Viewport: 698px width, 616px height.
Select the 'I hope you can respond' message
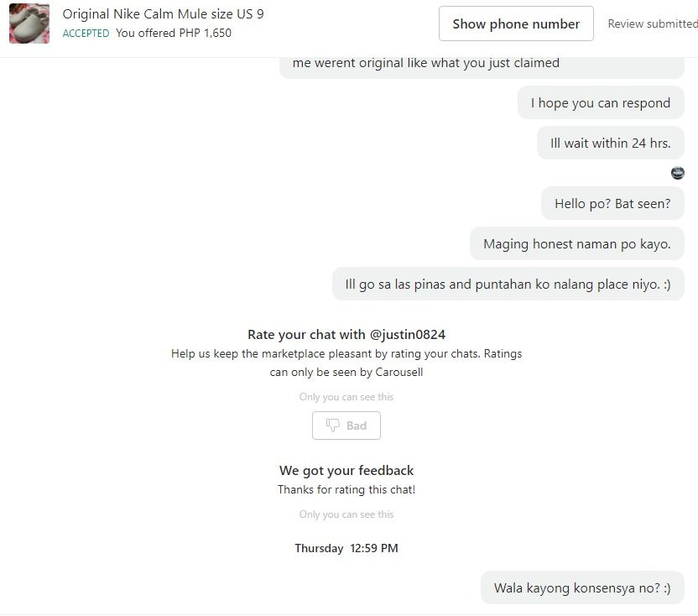click(601, 103)
